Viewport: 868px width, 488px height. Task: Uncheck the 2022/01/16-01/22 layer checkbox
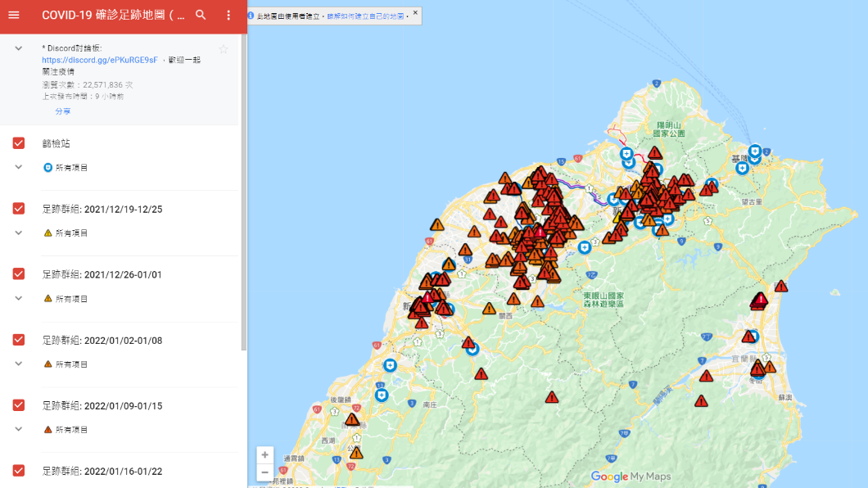[19, 470]
